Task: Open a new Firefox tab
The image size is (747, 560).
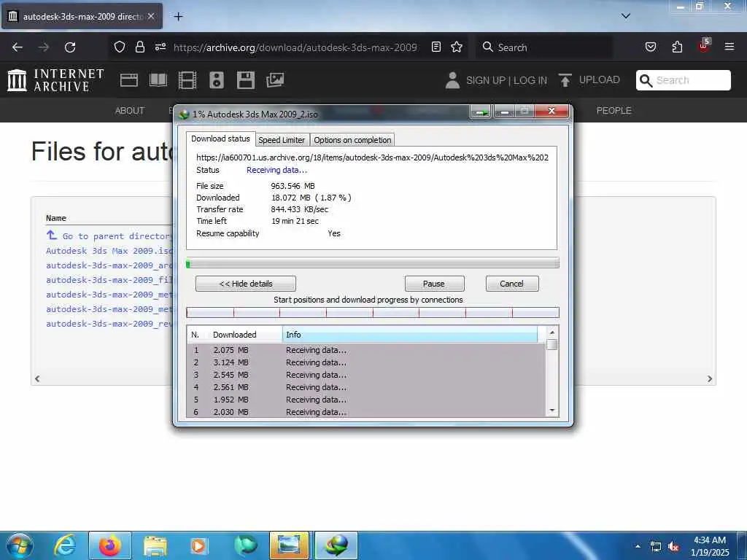Action: pos(178,17)
